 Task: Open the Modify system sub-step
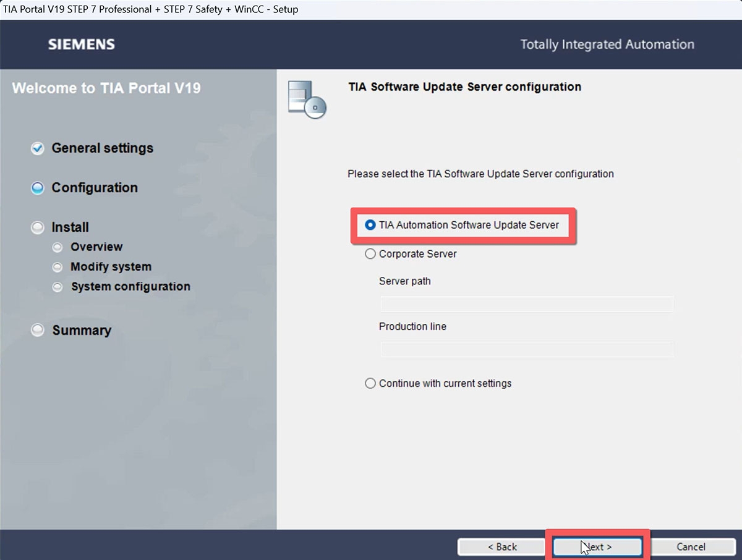111,267
